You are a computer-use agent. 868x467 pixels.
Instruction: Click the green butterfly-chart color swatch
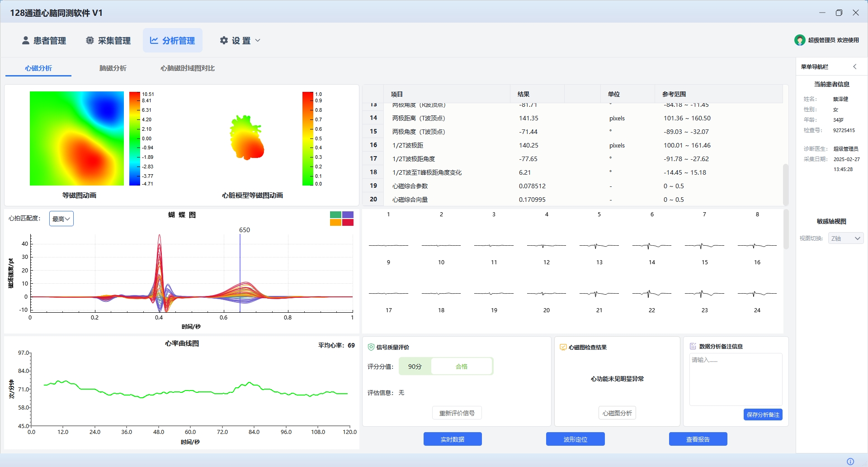[335, 215]
